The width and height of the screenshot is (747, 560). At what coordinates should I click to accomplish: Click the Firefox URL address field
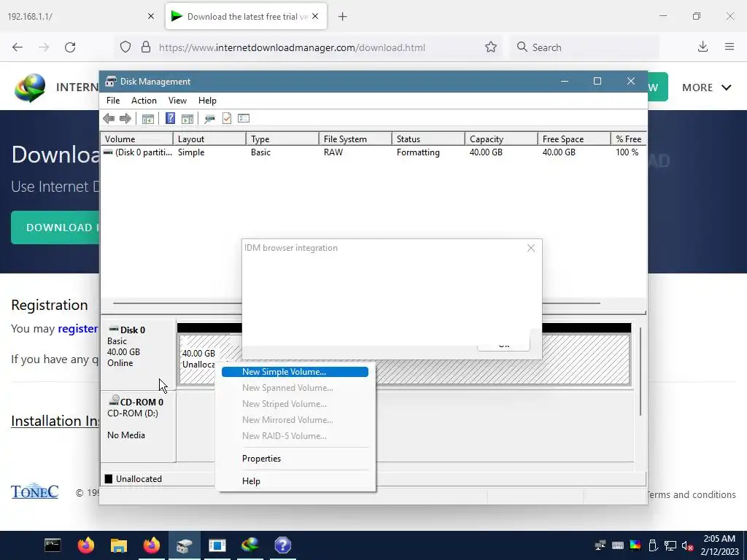[309, 47]
